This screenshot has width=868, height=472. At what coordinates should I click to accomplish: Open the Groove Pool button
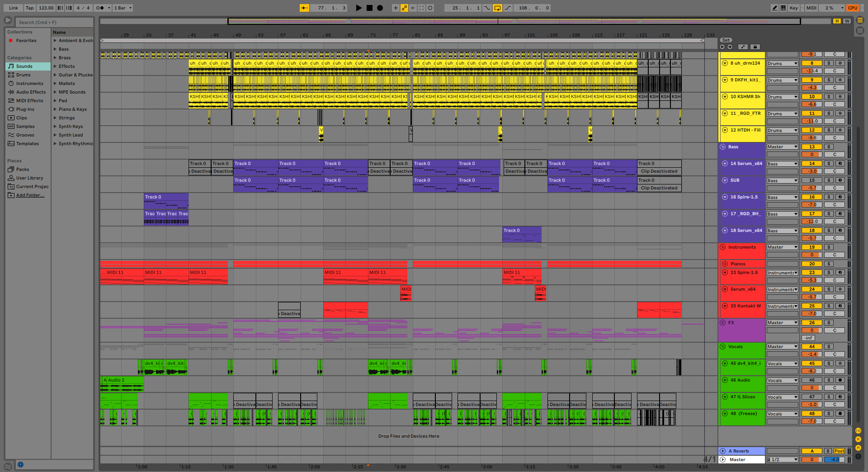click(8, 466)
